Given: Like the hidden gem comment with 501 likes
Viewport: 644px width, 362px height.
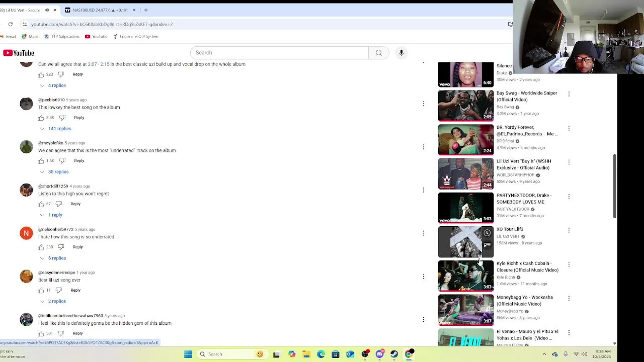Looking at the screenshot, I should [x=41, y=333].
